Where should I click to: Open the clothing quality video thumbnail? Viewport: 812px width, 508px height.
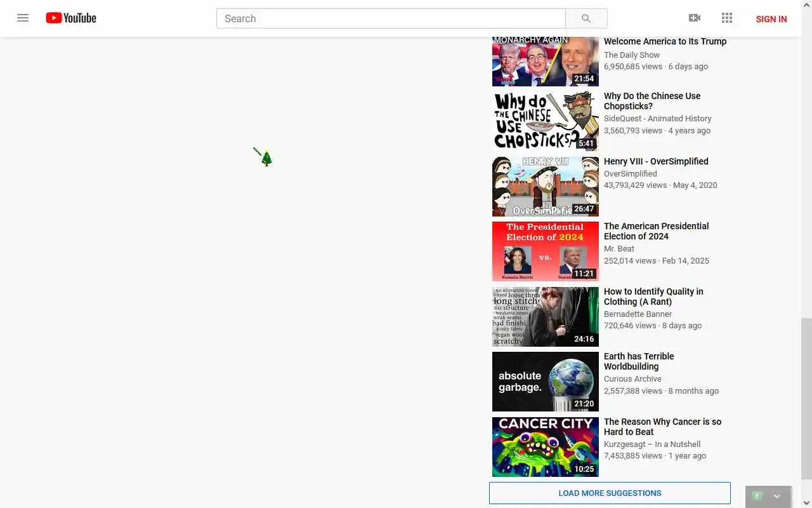pos(546,317)
